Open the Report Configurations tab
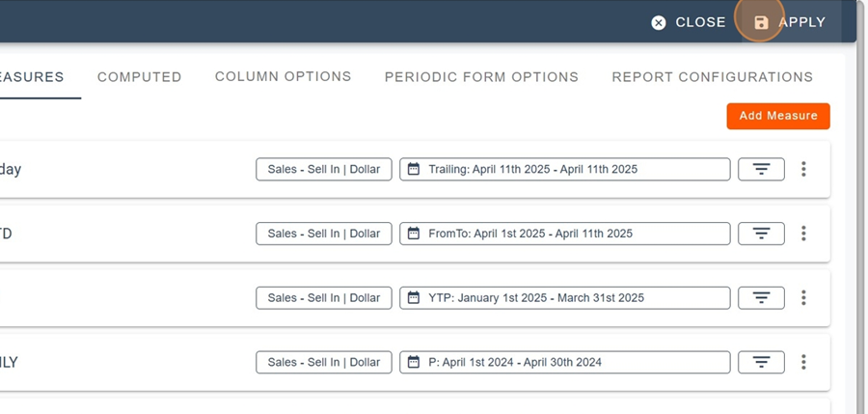The image size is (868, 414). (x=712, y=77)
